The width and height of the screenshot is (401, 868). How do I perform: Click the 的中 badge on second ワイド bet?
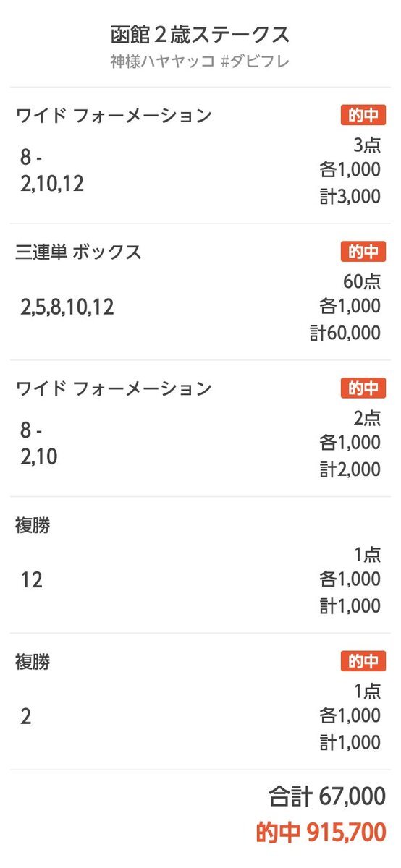point(363,388)
